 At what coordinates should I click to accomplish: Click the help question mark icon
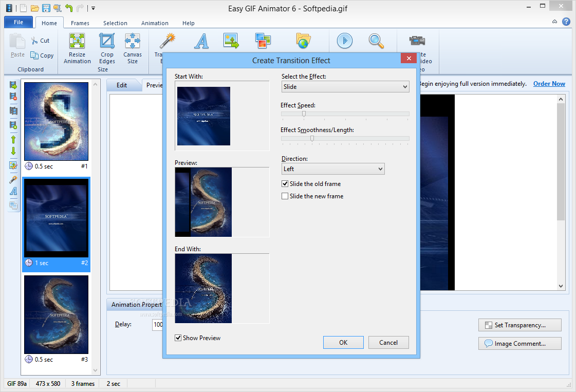click(566, 22)
